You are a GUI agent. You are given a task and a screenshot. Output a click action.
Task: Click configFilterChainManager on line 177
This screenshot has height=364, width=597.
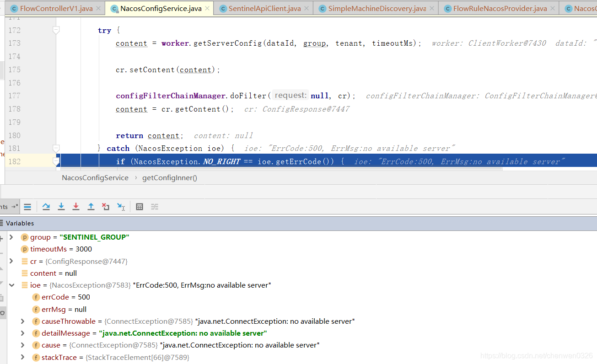point(171,96)
